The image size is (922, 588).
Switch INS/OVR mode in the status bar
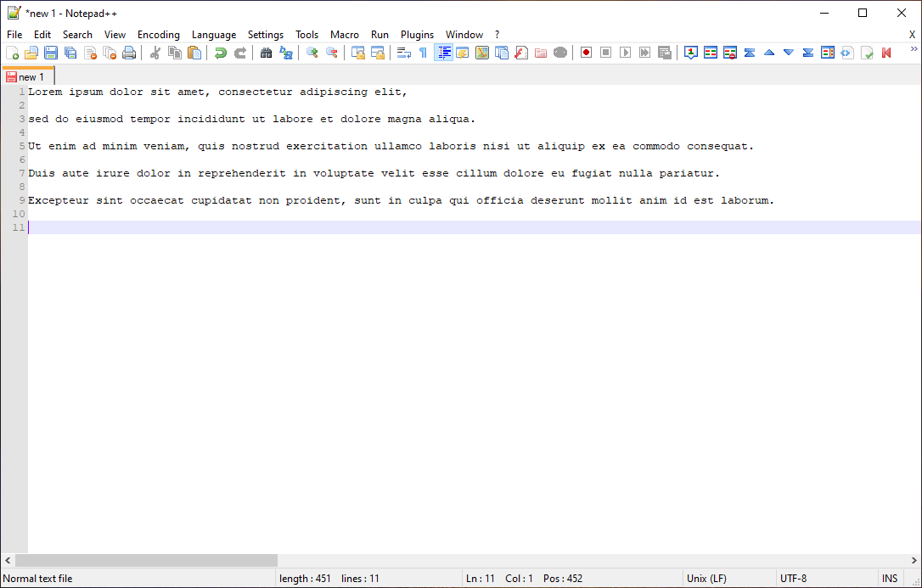click(x=890, y=579)
